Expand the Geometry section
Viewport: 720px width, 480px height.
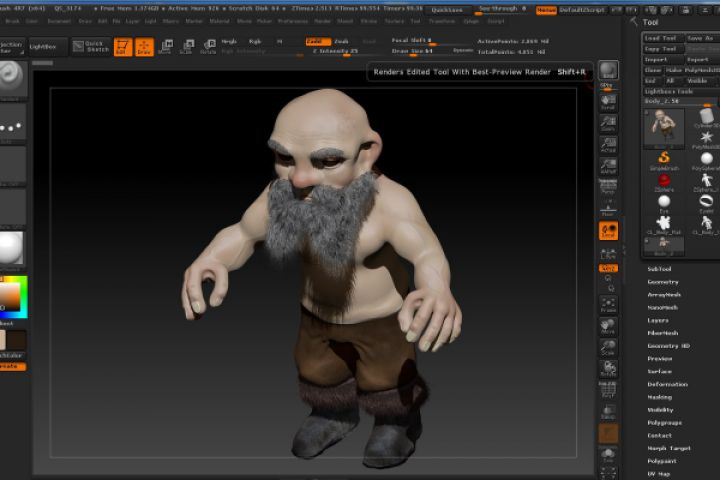click(663, 282)
